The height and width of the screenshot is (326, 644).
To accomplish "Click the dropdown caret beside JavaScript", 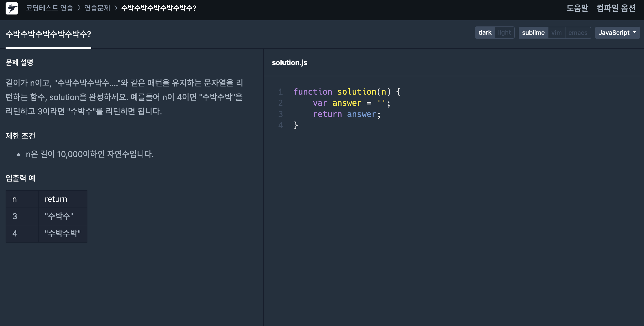I will (635, 32).
